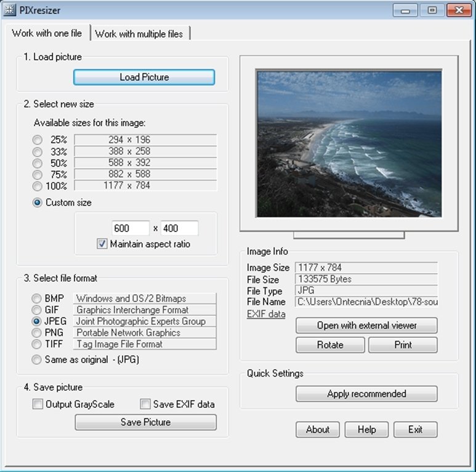Click the Exit button
The height and width of the screenshot is (472, 476).
pyautogui.click(x=416, y=430)
